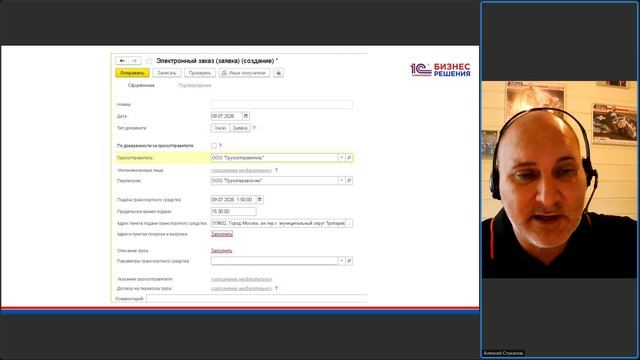Click help mark next to доверенности checkbox

point(220,146)
